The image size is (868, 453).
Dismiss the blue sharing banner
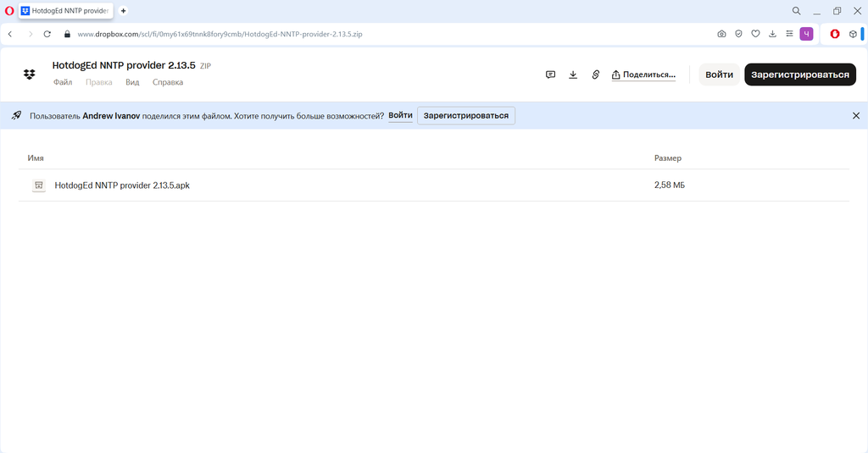tap(856, 116)
